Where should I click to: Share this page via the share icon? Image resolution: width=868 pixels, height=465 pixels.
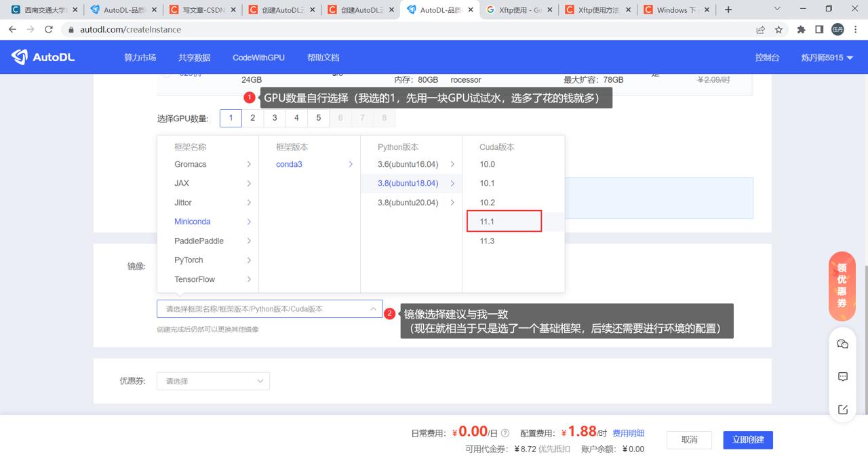[761, 30]
